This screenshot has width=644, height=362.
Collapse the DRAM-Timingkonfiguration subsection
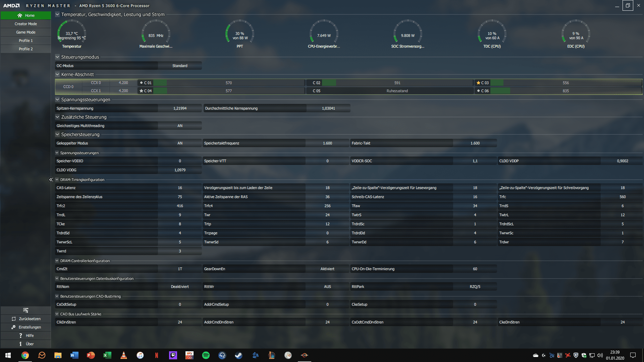coord(57,180)
